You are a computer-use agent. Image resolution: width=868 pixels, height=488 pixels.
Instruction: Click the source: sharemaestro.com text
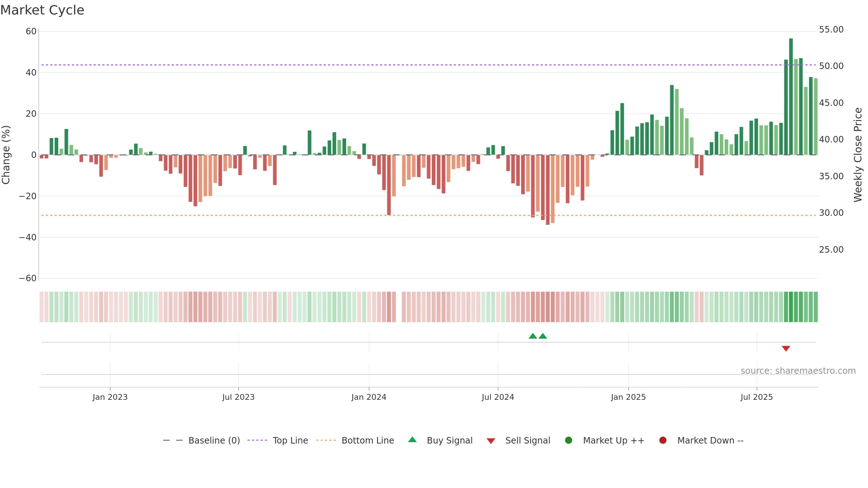pos(798,371)
